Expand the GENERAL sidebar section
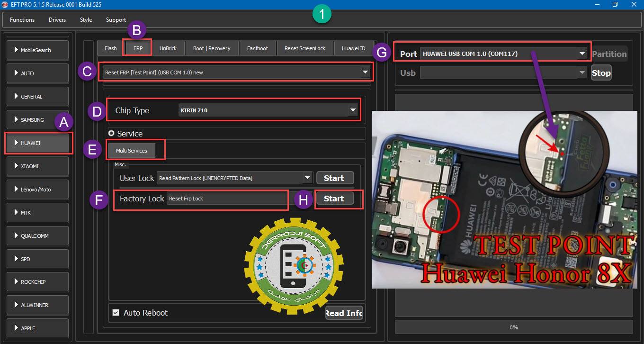Image resolution: width=644 pixels, height=344 pixels. click(x=38, y=97)
